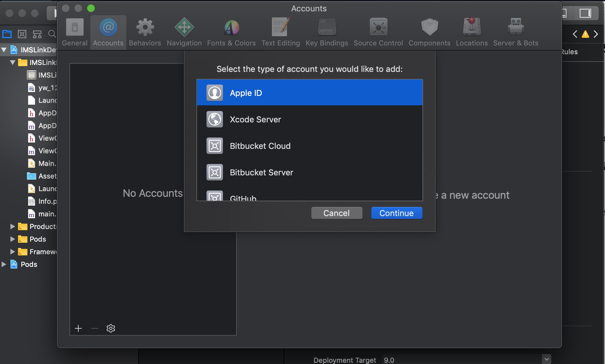Choose Bitbucket Server account type
Image resolution: width=605 pixels, height=364 pixels.
click(309, 172)
